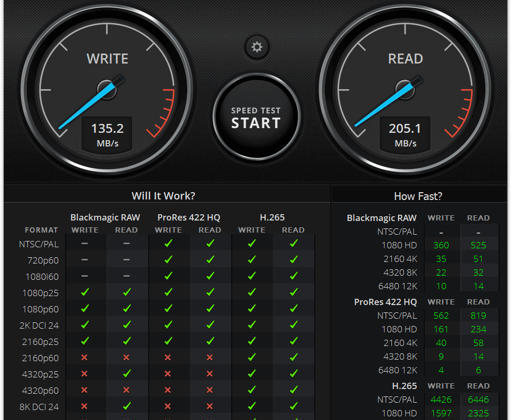Click the H.265 NTSC/PAL write value 4426
This screenshot has height=420, width=511.
point(441,400)
